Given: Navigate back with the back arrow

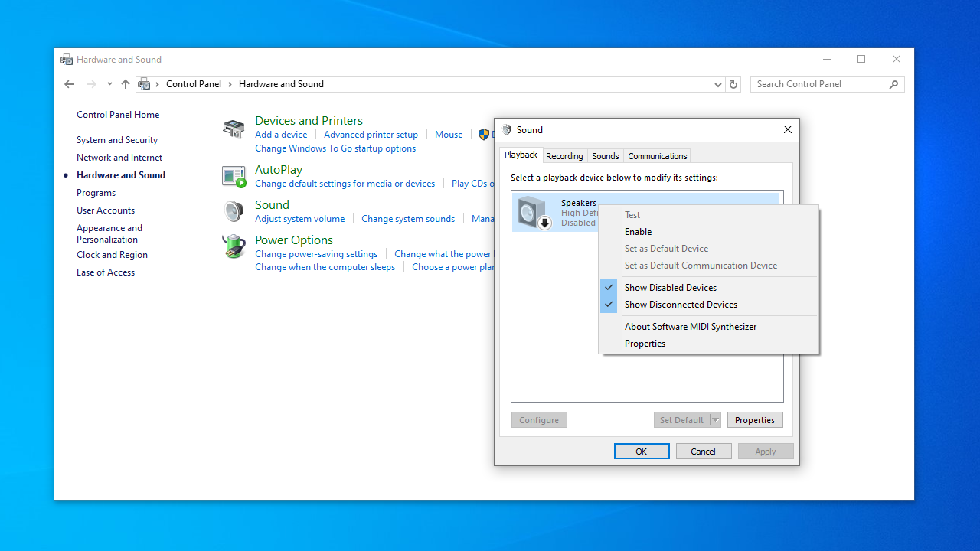Looking at the screenshot, I should pyautogui.click(x=69, y=84).
